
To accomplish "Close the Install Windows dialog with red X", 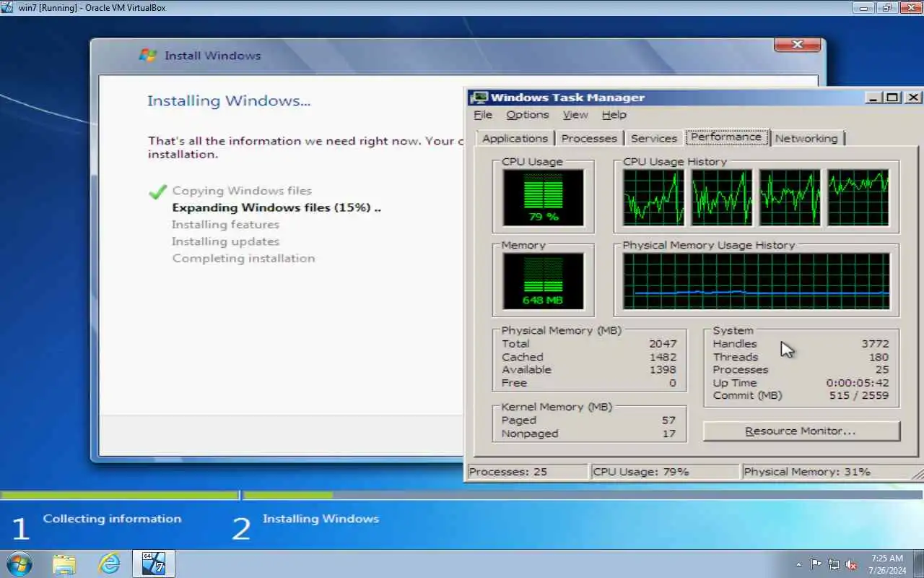I will pyautogui.click(x=797, y=45).
